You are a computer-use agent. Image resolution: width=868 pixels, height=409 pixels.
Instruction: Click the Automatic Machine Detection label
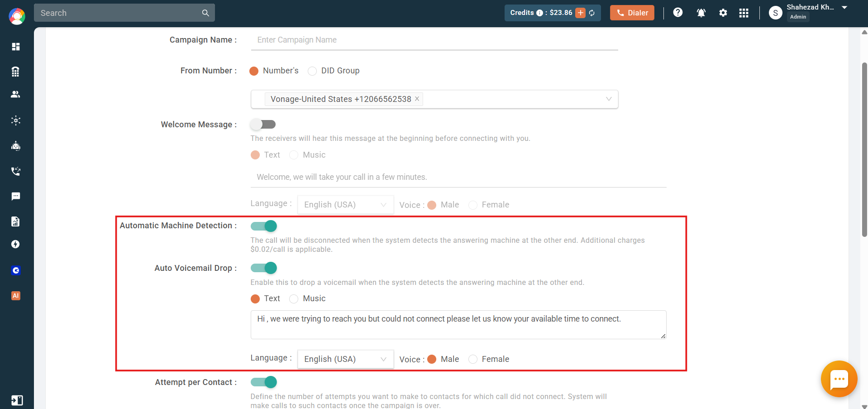tap(178, 226)
